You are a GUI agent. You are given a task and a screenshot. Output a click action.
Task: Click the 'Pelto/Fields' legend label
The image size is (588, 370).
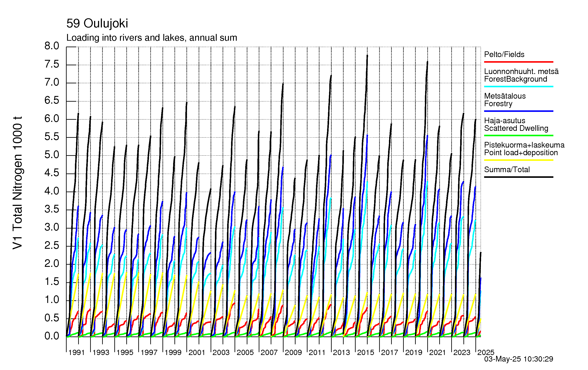point(504,54)
